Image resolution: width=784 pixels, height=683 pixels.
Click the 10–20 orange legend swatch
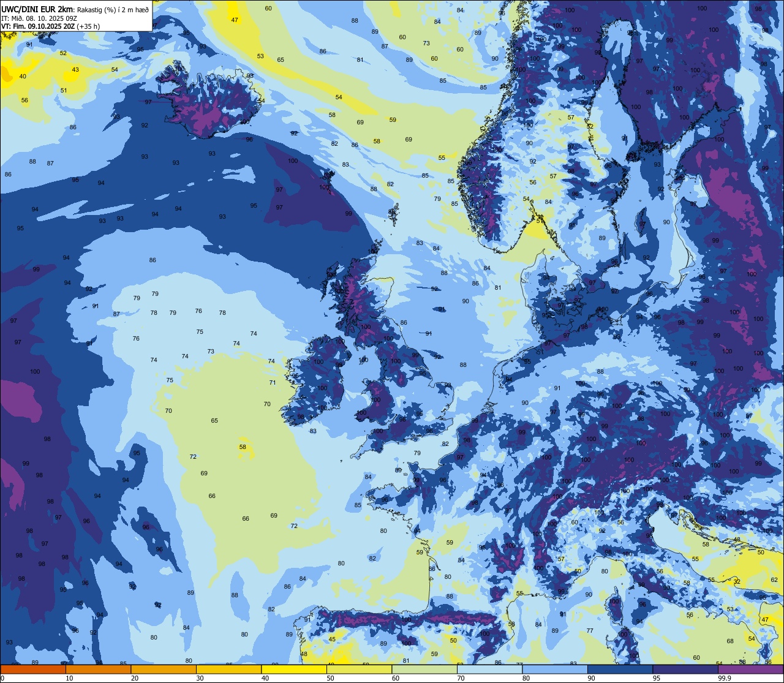point(98,670)
